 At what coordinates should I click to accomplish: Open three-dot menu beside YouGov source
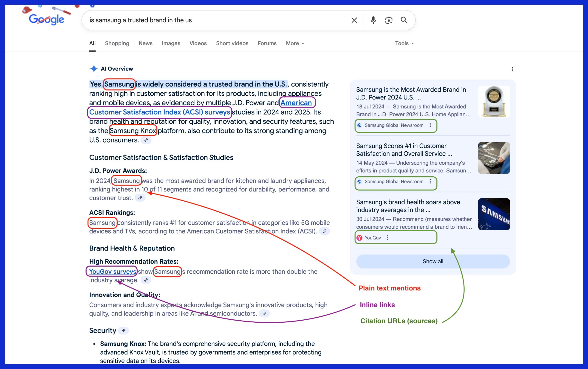click(387, 237)
